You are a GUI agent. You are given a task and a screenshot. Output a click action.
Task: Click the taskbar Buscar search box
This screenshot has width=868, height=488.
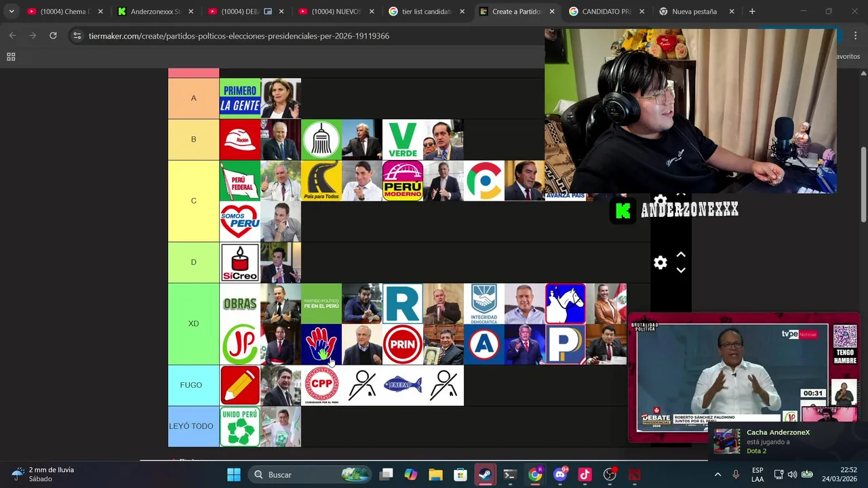click(310, 474)
